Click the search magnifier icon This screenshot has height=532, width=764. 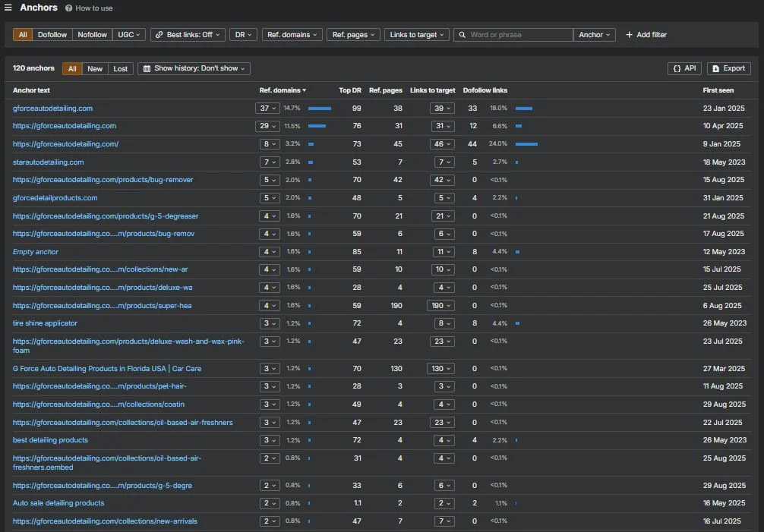pos(462,35)
